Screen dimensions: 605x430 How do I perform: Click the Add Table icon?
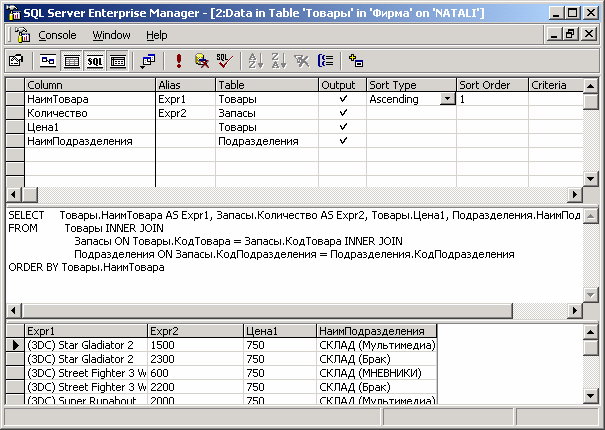click(356, 61)
